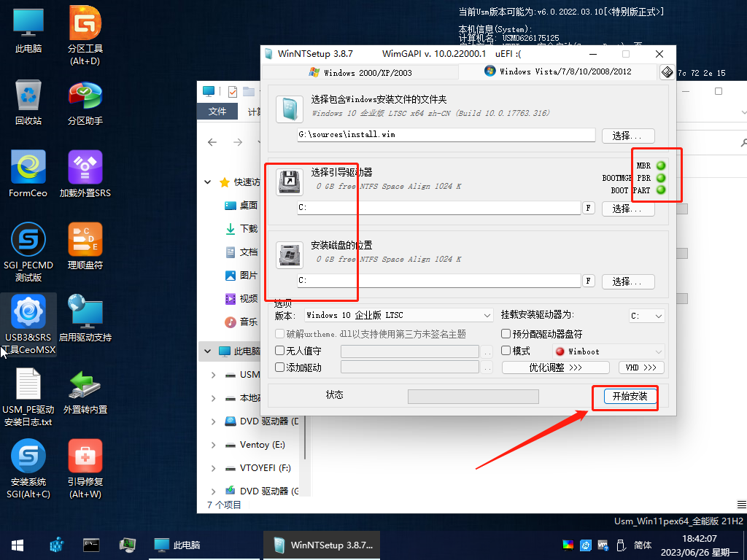The width and height of the screenshot is (747, 560).
Task: Switch to Windows Vista/7/8/10/2008/2012 tab
Action: pyautogui.click(x=558, y=71)
